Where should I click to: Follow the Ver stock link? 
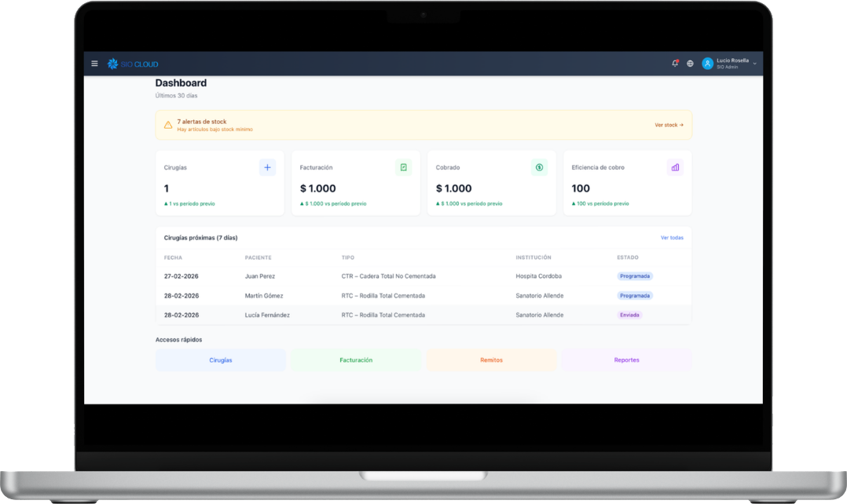[x=669, y=125]
